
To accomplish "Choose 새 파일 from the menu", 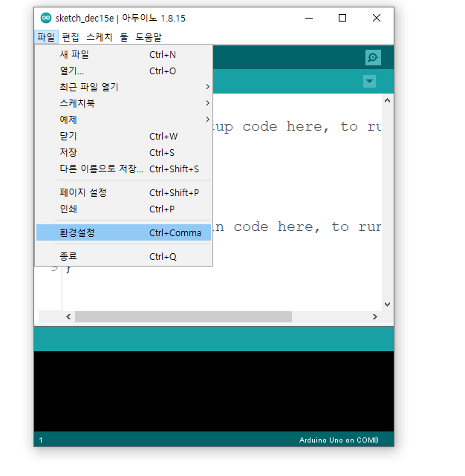I will 123,55.
